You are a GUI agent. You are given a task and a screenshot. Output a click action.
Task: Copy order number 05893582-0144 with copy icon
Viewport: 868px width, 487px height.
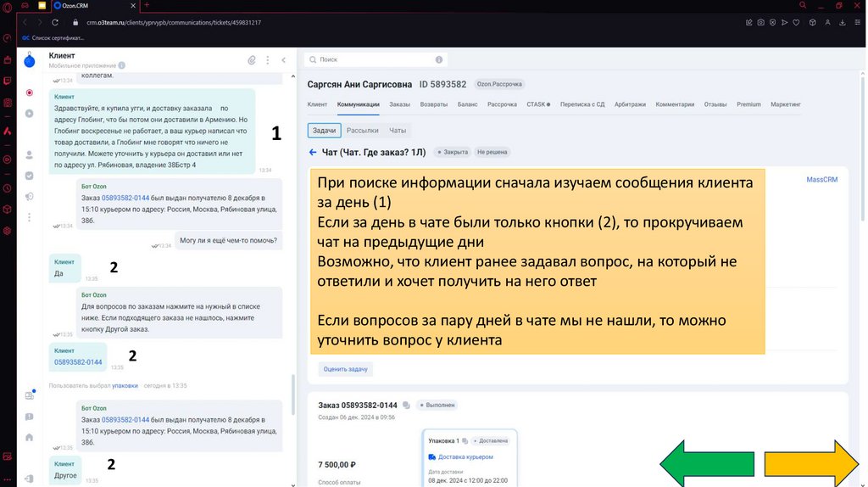coord(406,406)
